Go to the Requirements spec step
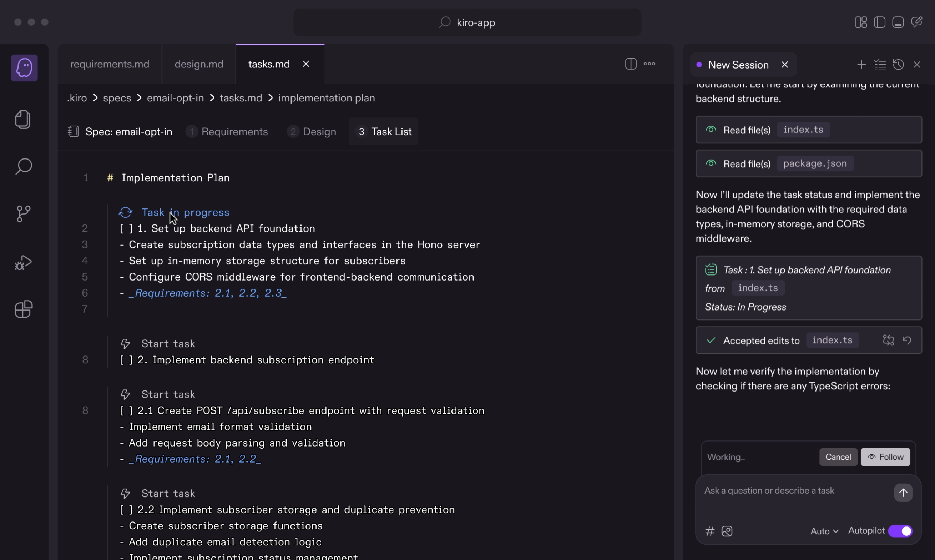The image size is (935, 560). coord(227,132)
